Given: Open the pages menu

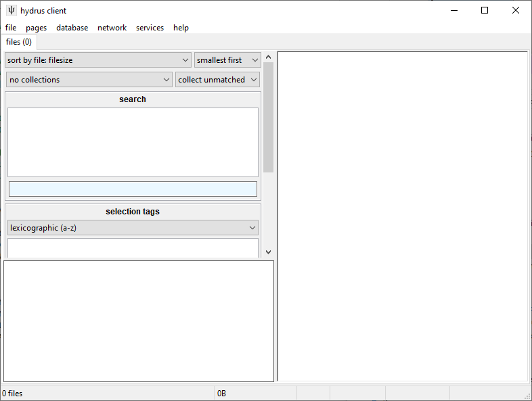Looking at the screenshot, I should (37, 28).
